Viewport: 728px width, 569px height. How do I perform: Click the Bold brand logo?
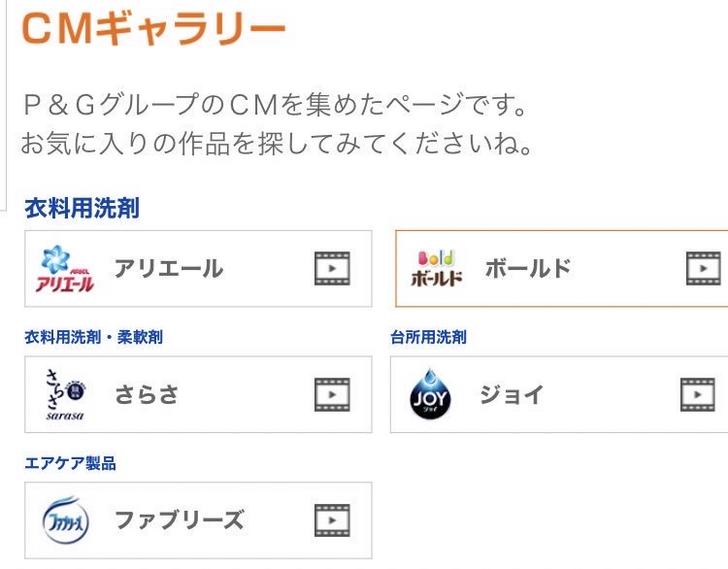click(x=437, y=269)
